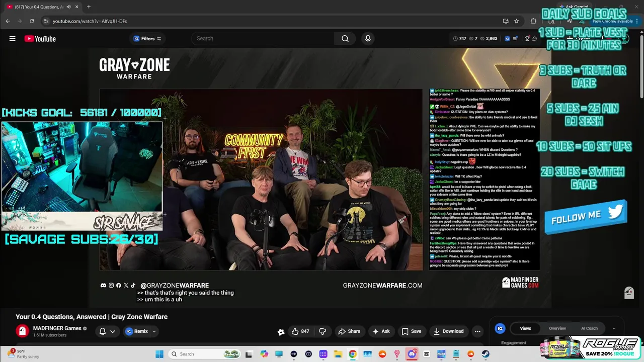Reload the YouTube page
This screenshot has height=362, width=644.
[32, 21]
